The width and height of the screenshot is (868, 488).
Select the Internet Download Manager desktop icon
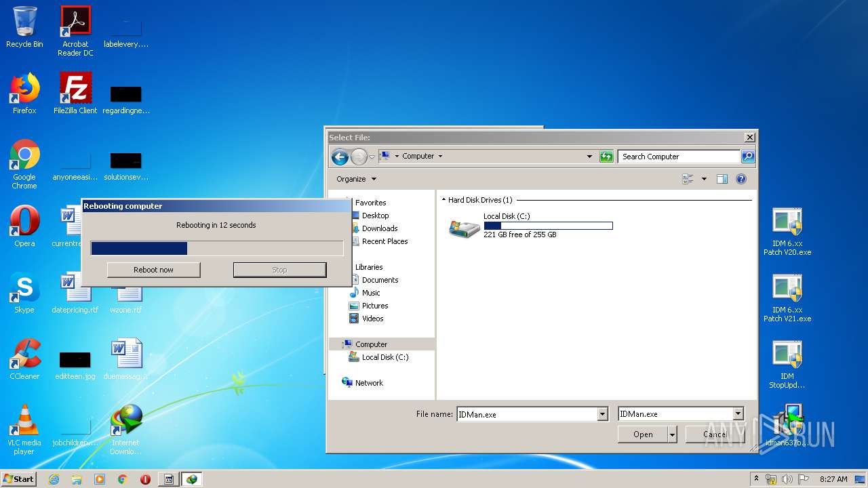click(126, 430)
